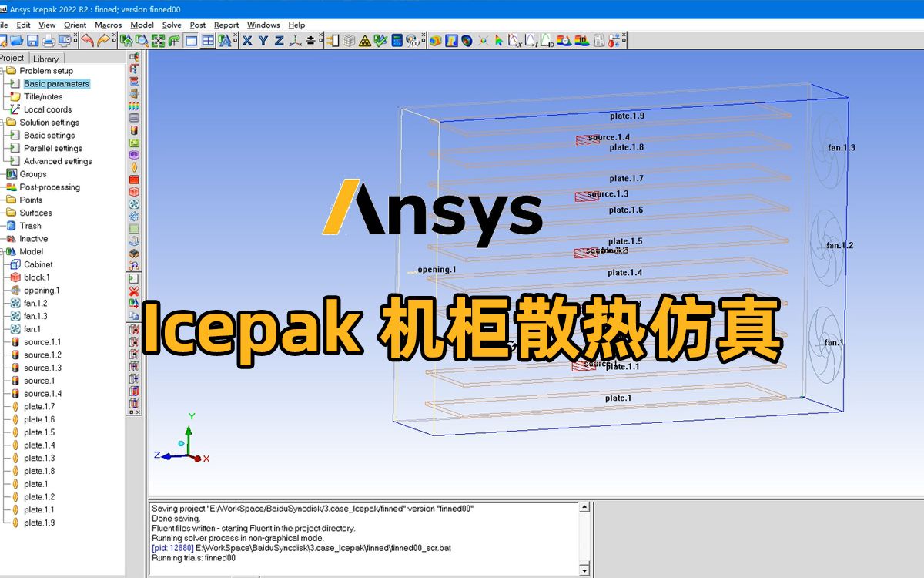The image size is (924, 578).
Task: Select the fan creation icon on object toolbar
Action: [135, 203]
